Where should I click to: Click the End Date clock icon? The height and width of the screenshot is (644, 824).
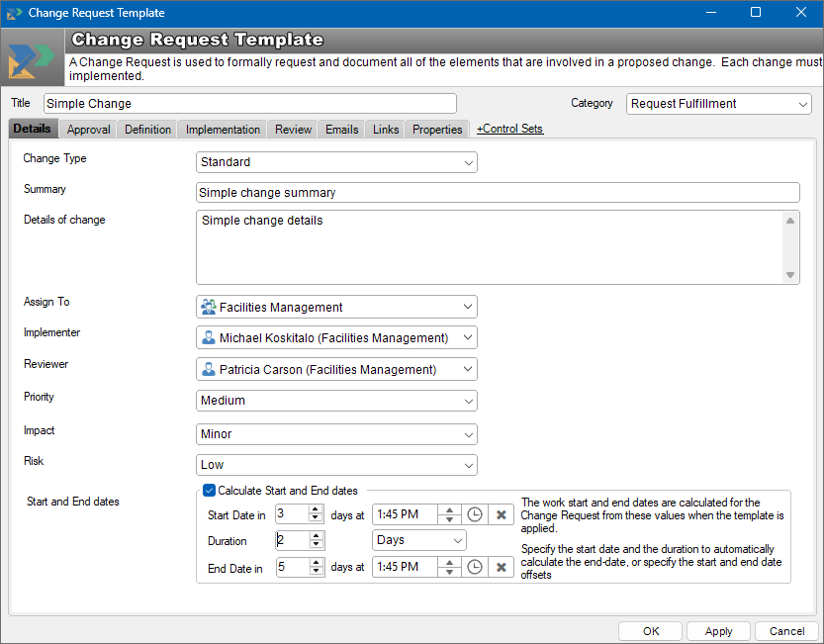point(475,567)
